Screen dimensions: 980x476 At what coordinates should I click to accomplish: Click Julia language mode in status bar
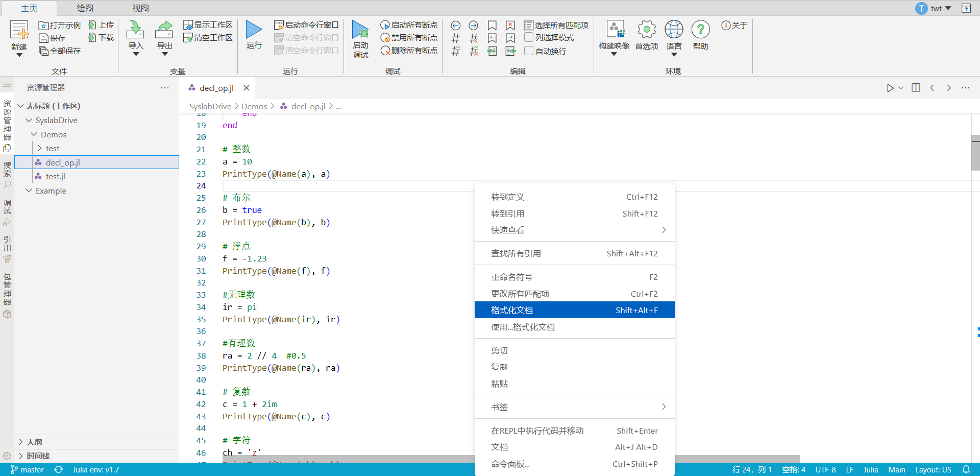point(871,469)
